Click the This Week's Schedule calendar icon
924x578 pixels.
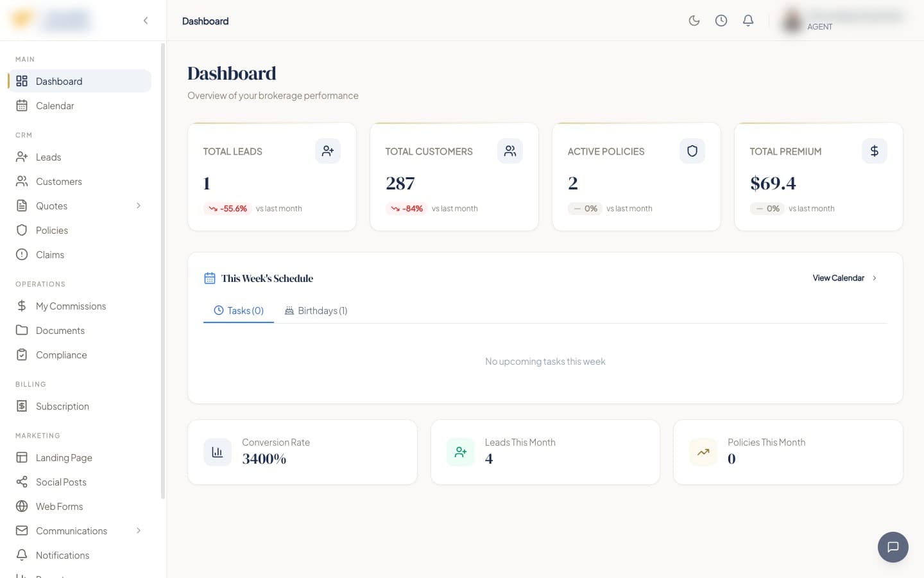click(x=210, y=278)
